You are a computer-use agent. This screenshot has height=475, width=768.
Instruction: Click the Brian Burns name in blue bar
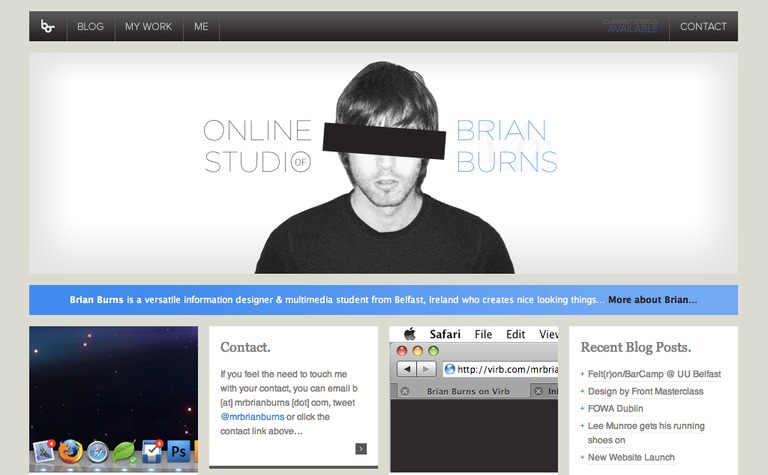96,300
